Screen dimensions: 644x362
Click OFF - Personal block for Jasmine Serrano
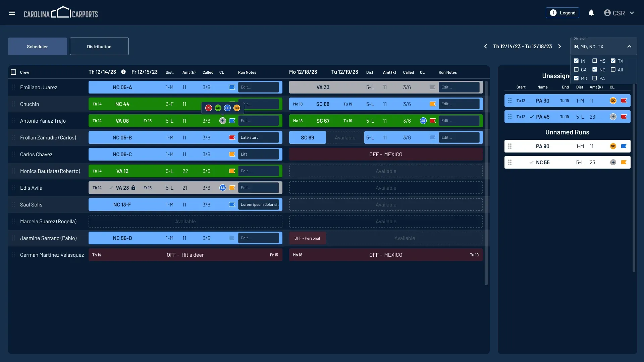tap(307, 238)
